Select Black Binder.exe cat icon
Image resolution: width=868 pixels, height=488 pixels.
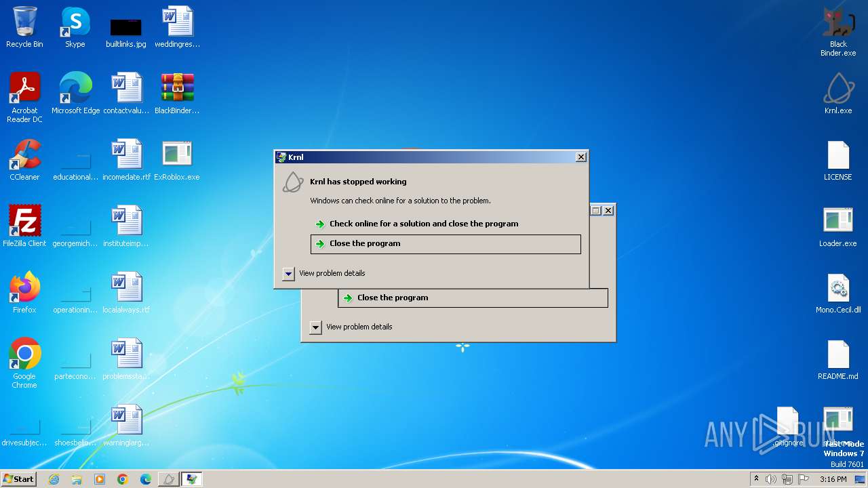tap(838, 31)
